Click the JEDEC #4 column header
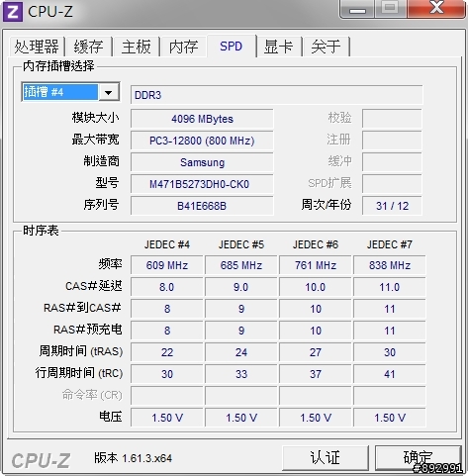 [x=167, y=244]
